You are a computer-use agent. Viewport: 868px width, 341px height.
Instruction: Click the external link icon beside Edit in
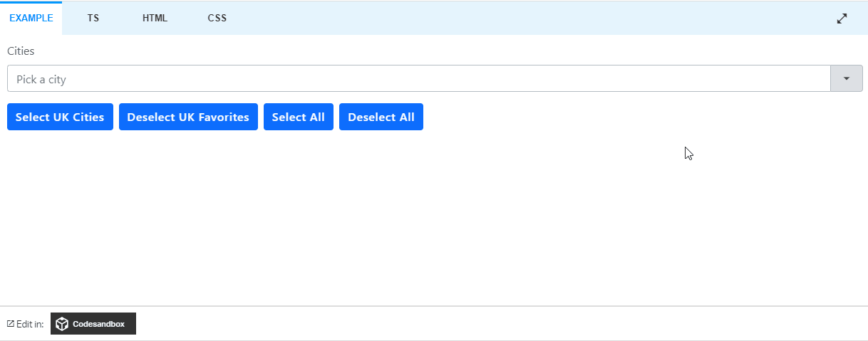pos(11,324)
